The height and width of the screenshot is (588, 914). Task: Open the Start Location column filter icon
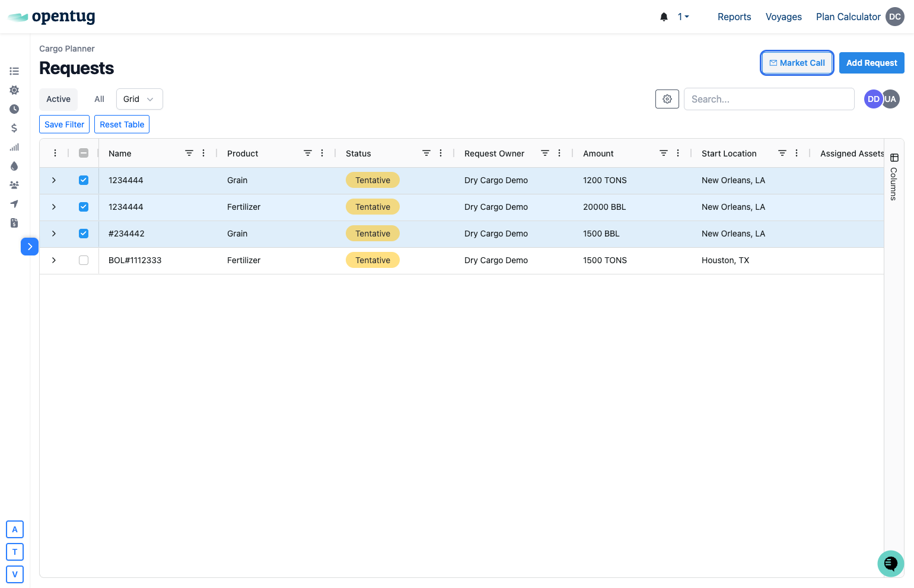point(782,153)
